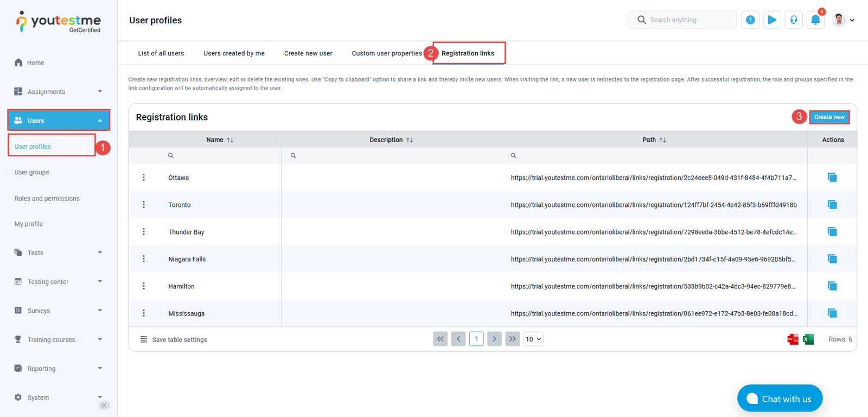This screenshot has width=868, height=417.
Task: Open the Custom user properties tab
Action: (386, 53)
